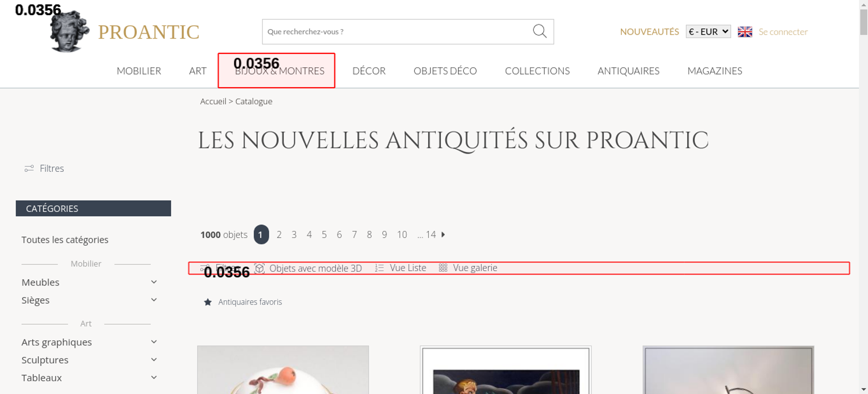Click the Antiquaires favoris star icon
The image size is (868, 394).
(x=208, y=302)
